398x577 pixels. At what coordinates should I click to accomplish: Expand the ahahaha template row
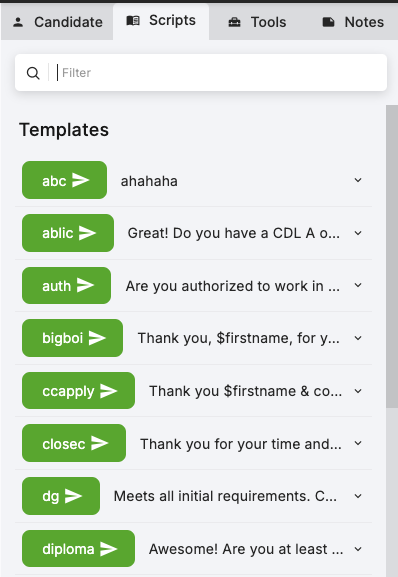[358, 180]
